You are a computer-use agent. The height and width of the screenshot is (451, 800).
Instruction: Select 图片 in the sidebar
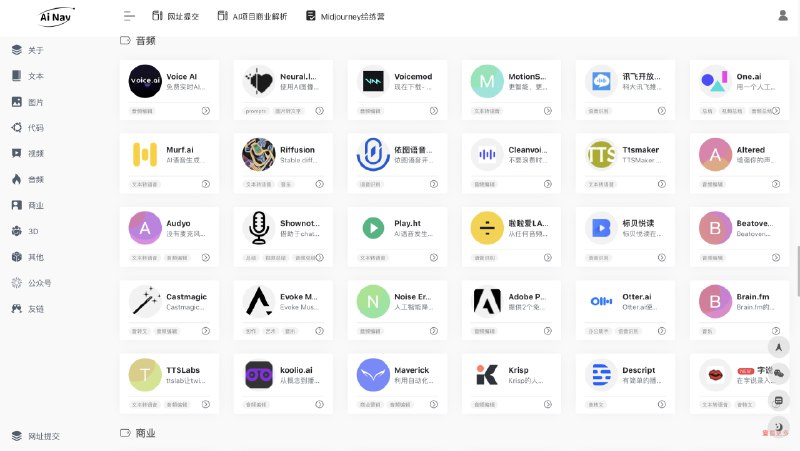pos(36,102)
